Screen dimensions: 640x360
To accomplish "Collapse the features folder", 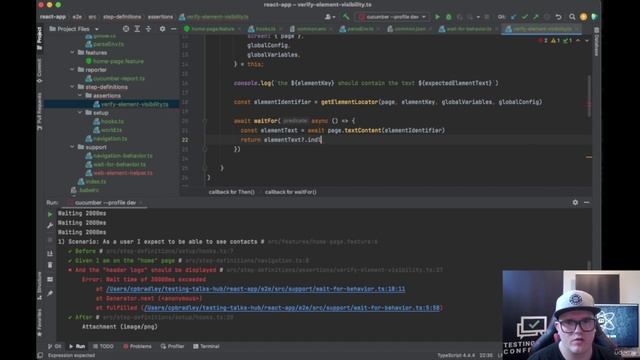I will pos(72,53).
